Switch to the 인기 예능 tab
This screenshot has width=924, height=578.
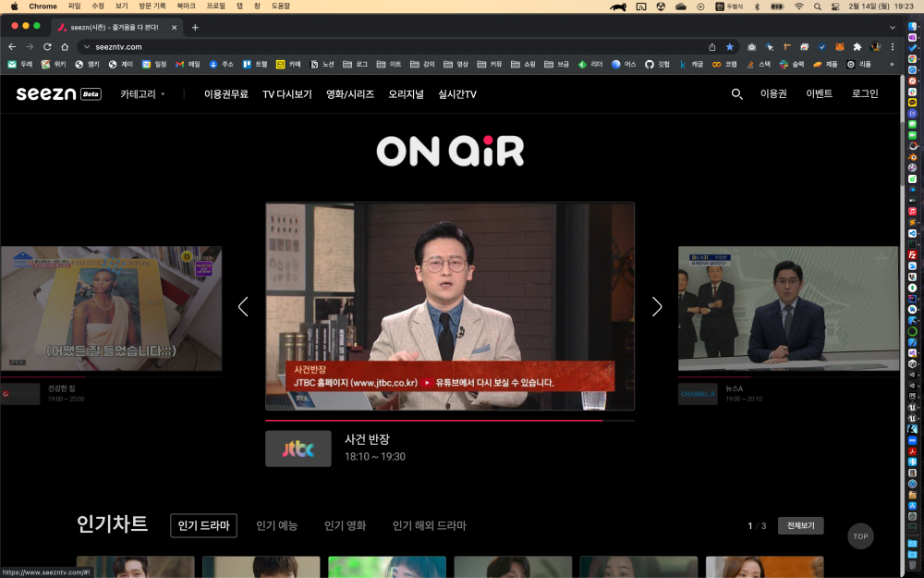coord(277,525)
